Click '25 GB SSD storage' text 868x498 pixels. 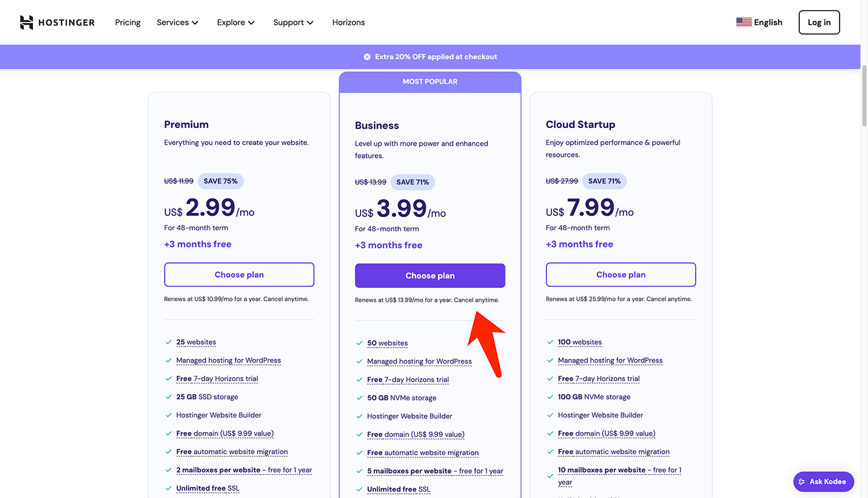pos(207,397)
